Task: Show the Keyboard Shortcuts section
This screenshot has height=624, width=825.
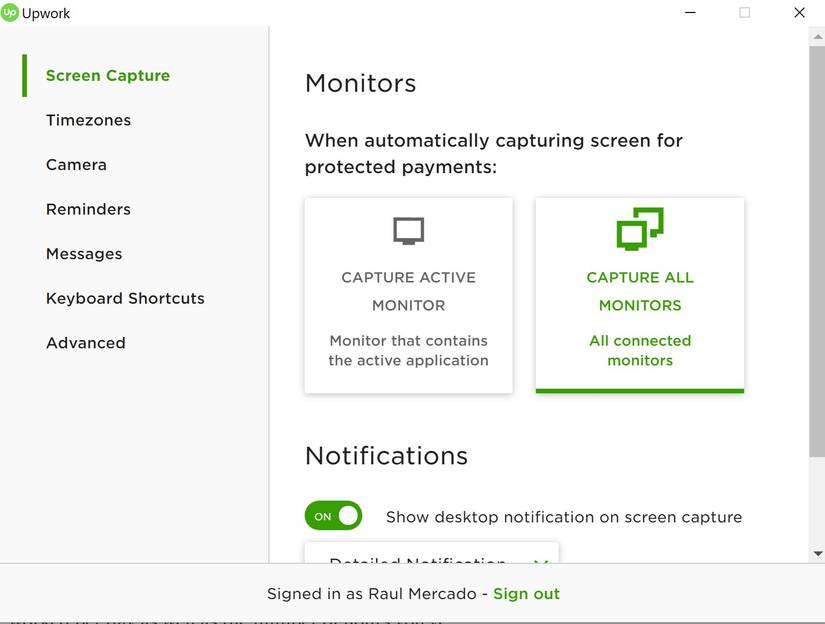Action: pos(125,298)
